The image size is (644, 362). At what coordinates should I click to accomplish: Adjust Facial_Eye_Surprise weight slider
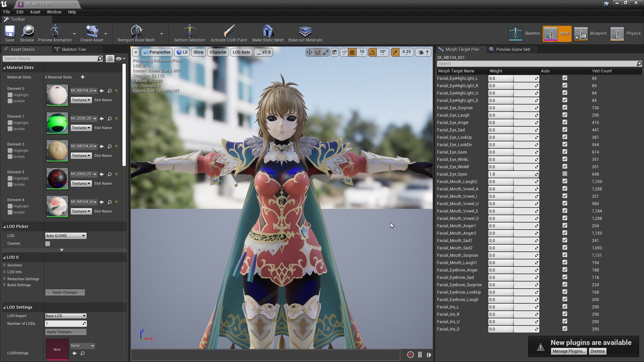(x=514, y=108)
